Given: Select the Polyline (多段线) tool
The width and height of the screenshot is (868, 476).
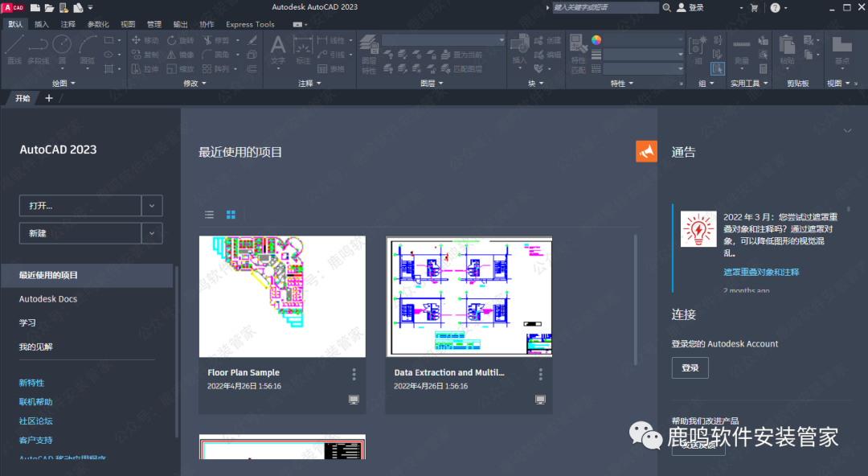Looking at the screenshot, I should point(39,49).
